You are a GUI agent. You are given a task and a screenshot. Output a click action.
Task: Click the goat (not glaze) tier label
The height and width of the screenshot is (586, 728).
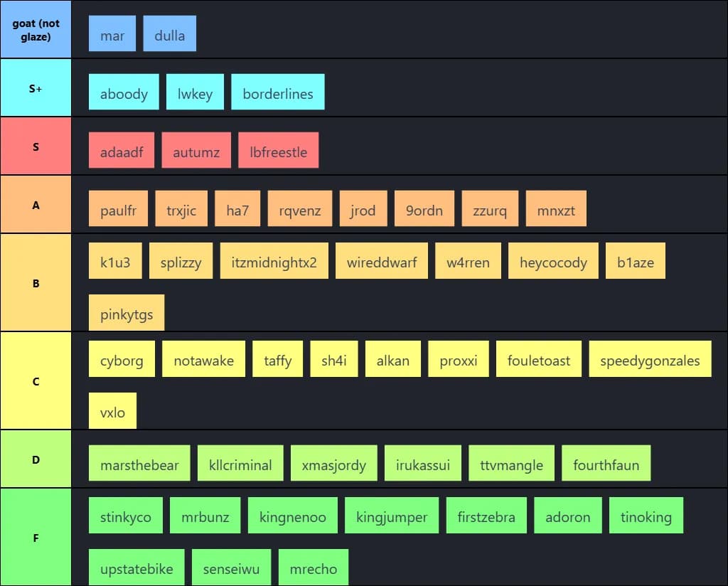point(36,29)
